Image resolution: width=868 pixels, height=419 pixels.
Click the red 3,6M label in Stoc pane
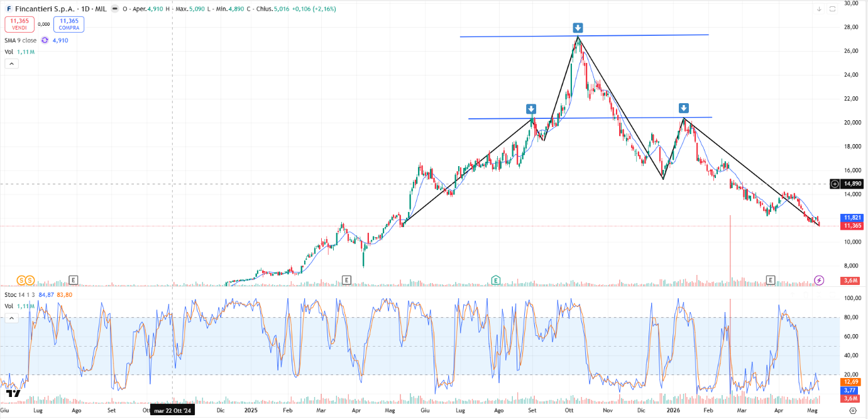pyautogui.click(x=851, y=398)
